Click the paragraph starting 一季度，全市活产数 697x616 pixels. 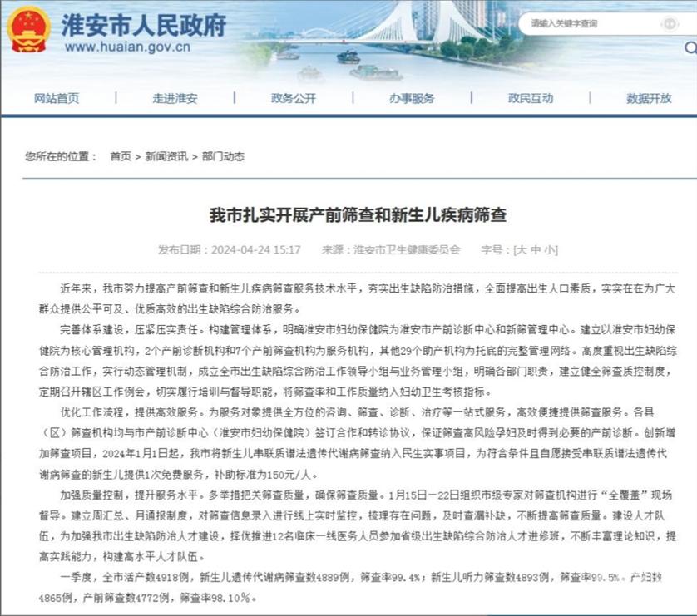tap(351, 587)
